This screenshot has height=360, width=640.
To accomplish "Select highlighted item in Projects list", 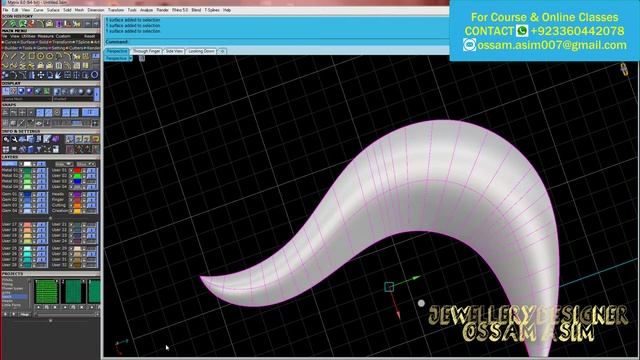I will pos(15,297).
